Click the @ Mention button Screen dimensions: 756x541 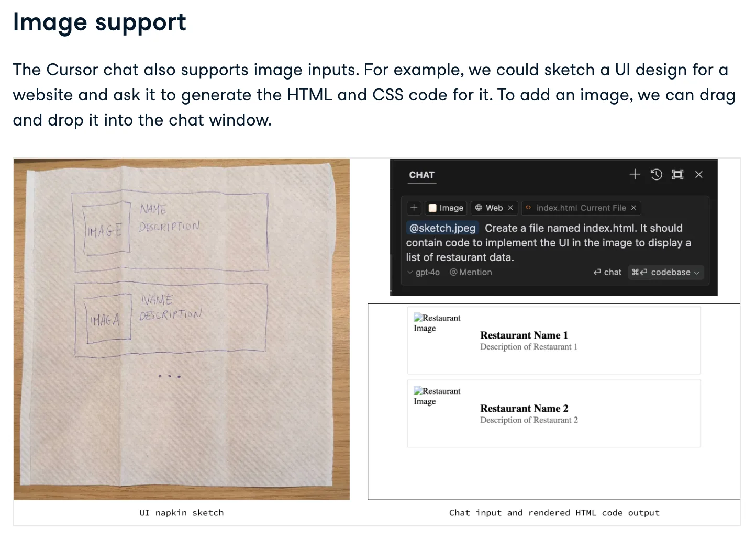(x=471, y=272)
